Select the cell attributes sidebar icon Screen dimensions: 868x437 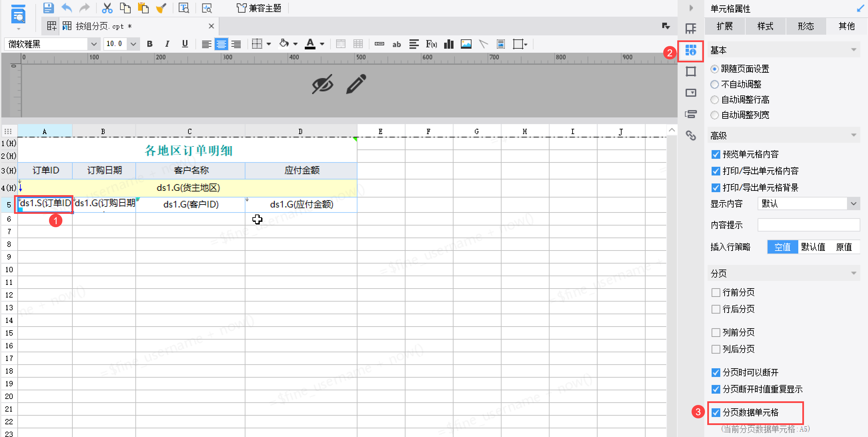(691, 51)
